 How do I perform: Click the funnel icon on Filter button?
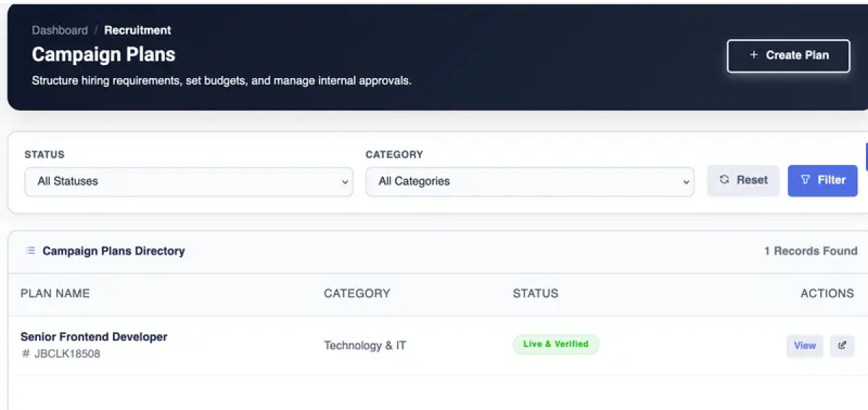pos(805,180)
